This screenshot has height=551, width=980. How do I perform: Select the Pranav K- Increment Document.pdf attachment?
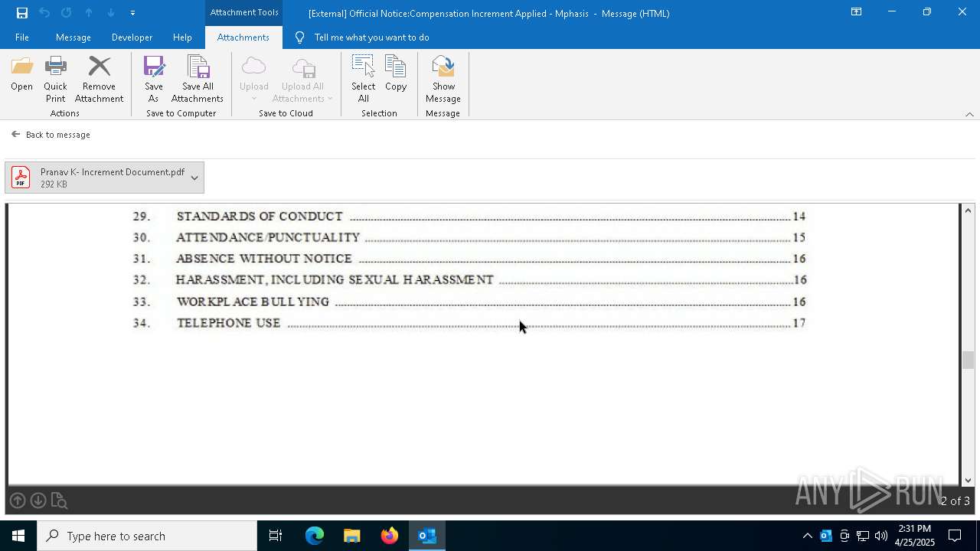(104, 178)
